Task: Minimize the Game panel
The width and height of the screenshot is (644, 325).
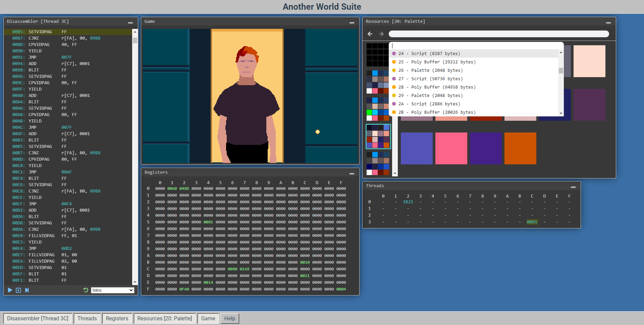Action: (x=352, y=23)
